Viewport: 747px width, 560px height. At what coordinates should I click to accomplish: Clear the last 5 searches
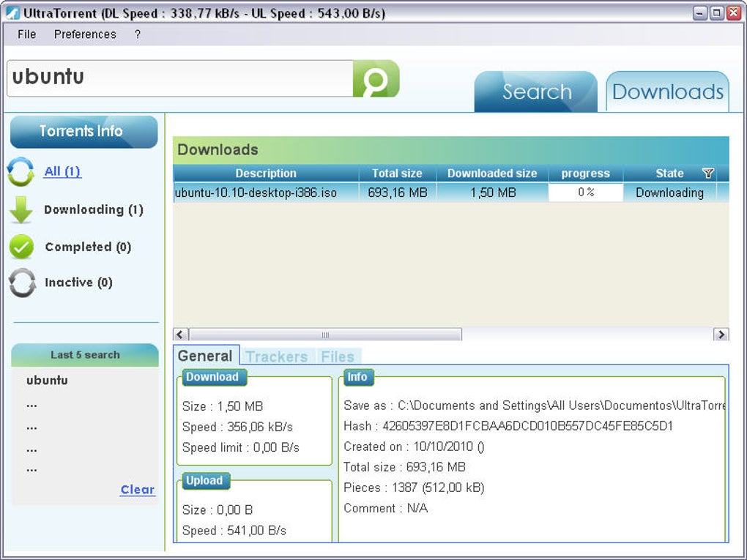pyautogui.click(x=137, y=490)
